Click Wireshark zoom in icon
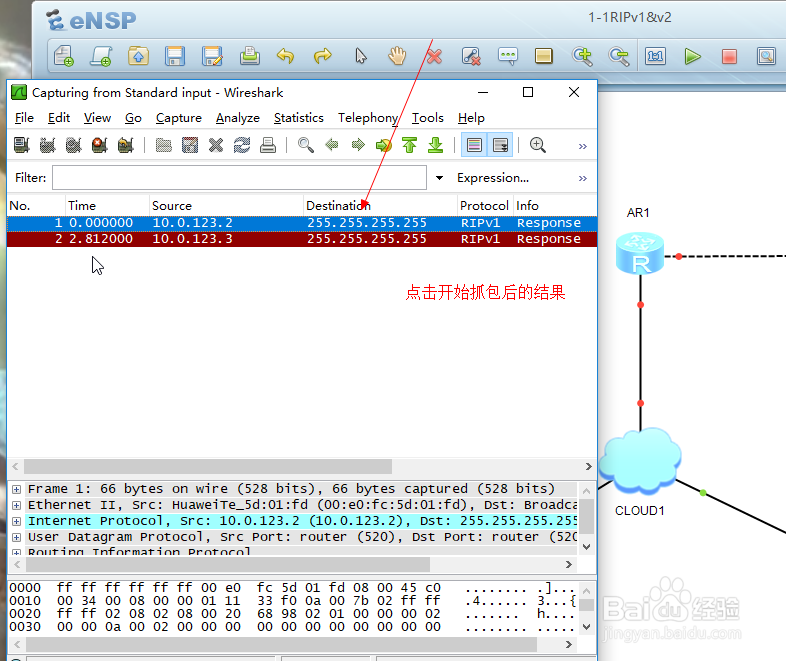786x661 pixels. [x=538, y=145]
